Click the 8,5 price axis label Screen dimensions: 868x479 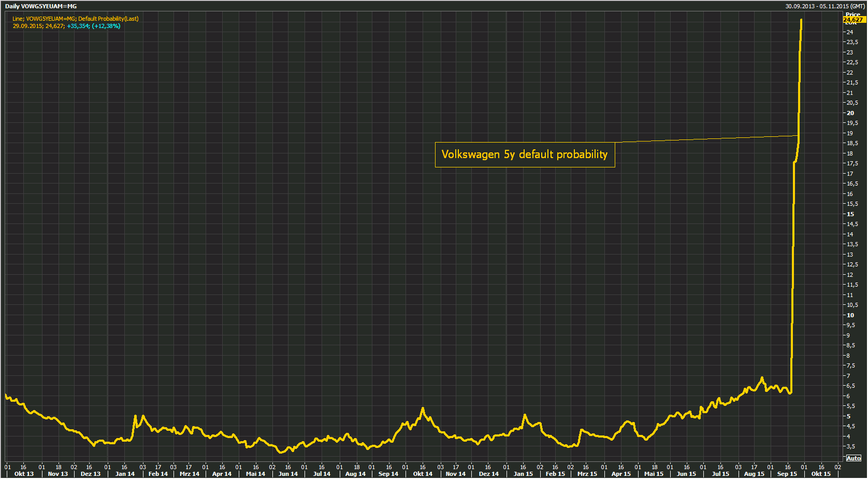[851, 345]
